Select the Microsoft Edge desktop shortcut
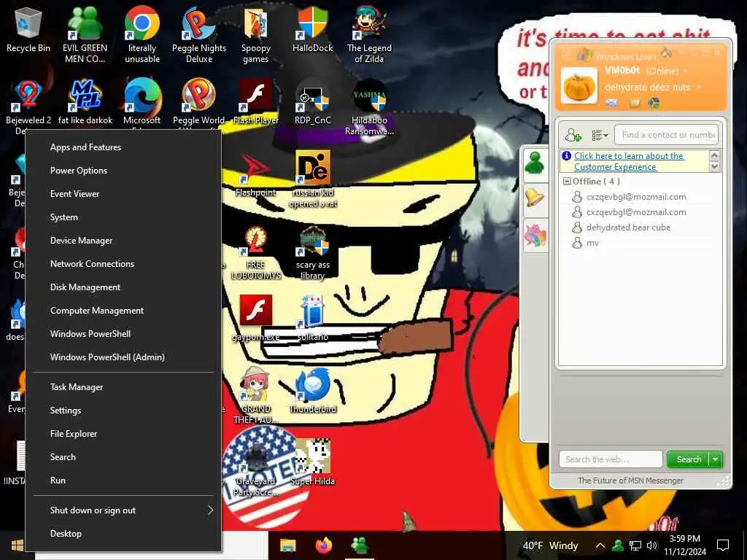 (x=142, y=102)
